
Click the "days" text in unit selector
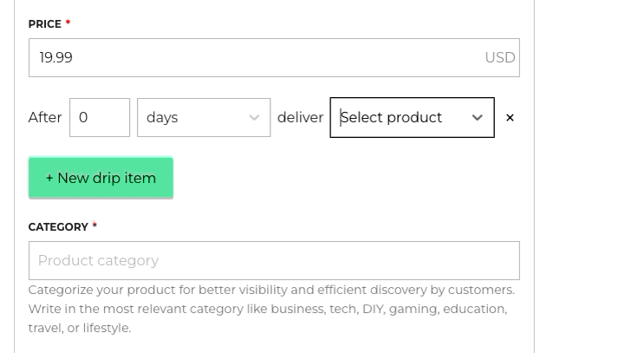[x=162, y=118]
